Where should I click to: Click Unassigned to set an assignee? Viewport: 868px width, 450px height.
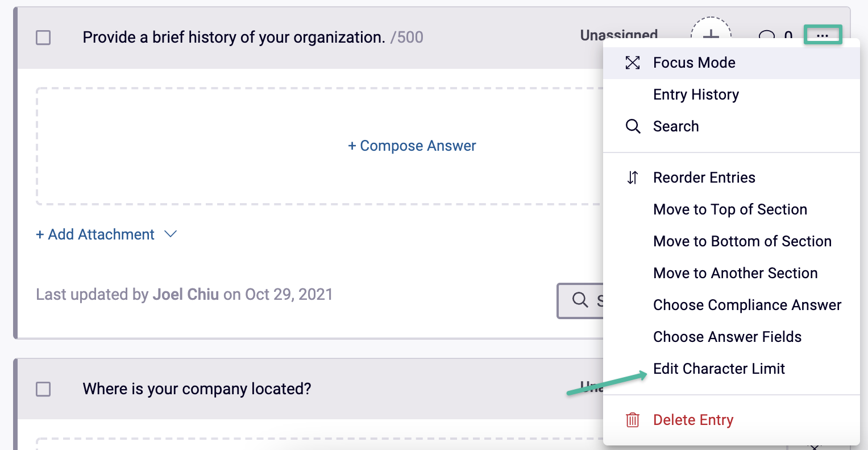click(x=619, y=35)
